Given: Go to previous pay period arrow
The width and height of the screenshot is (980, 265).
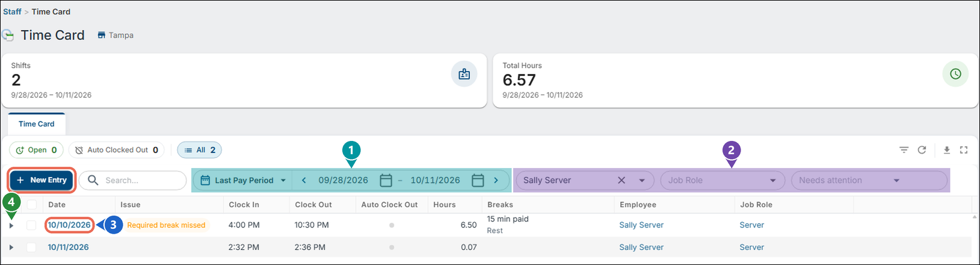Looking at the screenshot, I should 304,180.
